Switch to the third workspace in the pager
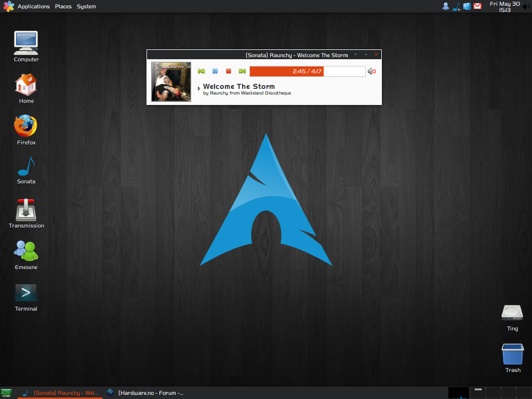This screenshot has width=532, height=399. click(509, 393)
